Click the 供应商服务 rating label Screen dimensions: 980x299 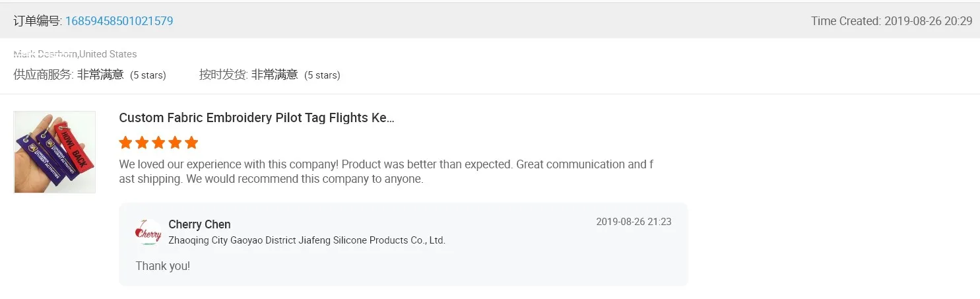tap(43, 75)
